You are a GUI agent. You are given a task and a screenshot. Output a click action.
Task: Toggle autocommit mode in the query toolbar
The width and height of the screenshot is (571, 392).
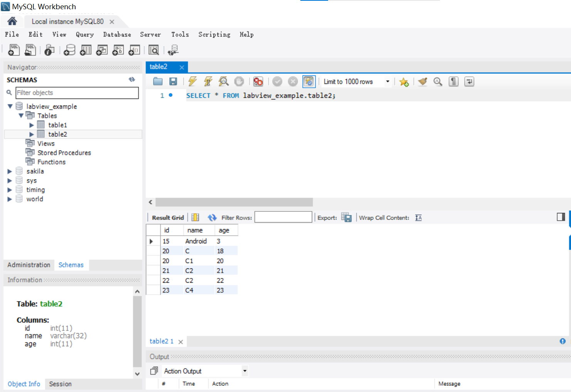point(308,81)
